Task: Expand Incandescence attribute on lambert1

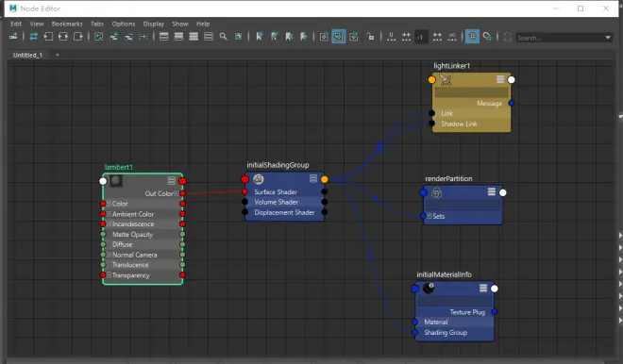Action: pos(109,223)
